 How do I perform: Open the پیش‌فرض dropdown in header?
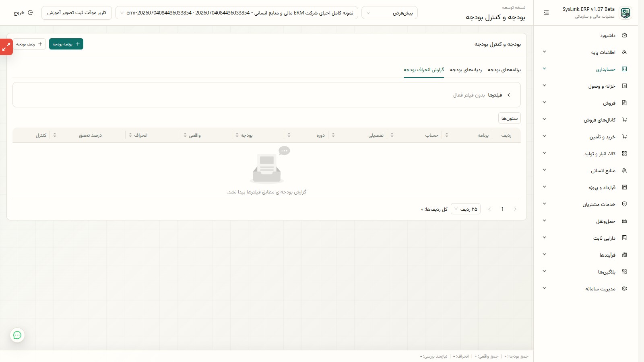pyautogui.click(x=390, y=13)
